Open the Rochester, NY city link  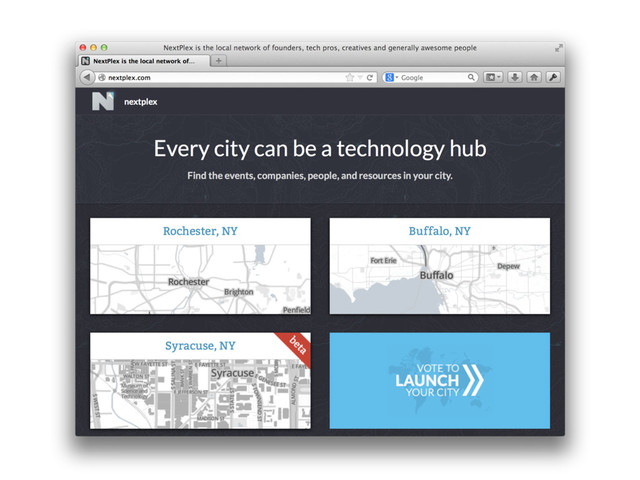200,231
